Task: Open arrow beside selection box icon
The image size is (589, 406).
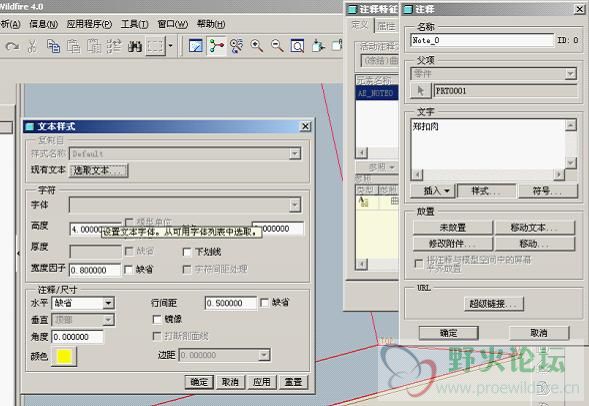Action: [170, 46]
